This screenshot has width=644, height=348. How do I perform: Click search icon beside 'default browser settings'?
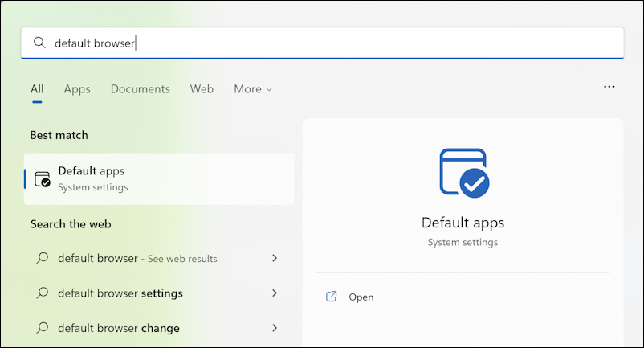click(43, 293)
